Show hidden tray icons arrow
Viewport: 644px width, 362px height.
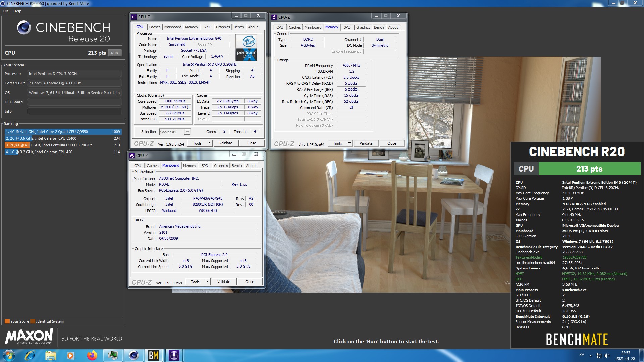point(591,356)
